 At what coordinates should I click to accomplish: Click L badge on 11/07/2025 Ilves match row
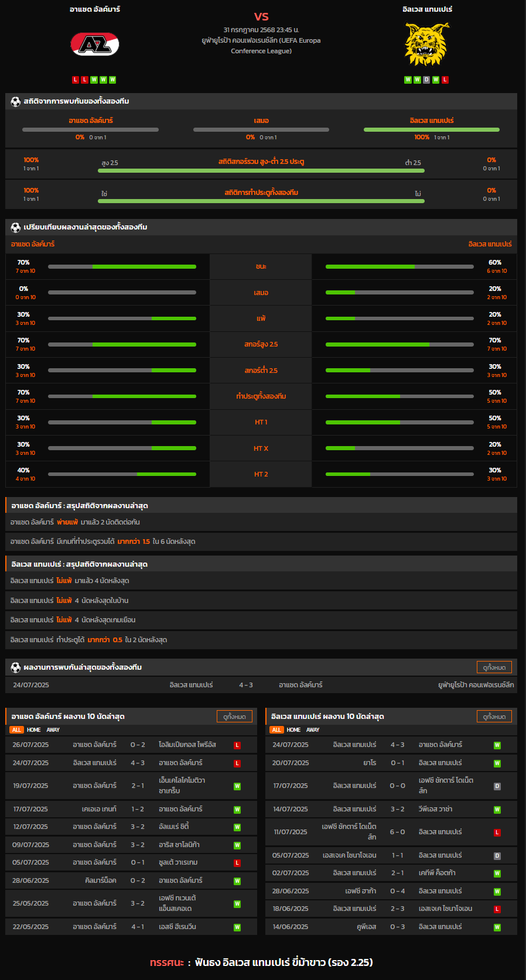point(497,832)
